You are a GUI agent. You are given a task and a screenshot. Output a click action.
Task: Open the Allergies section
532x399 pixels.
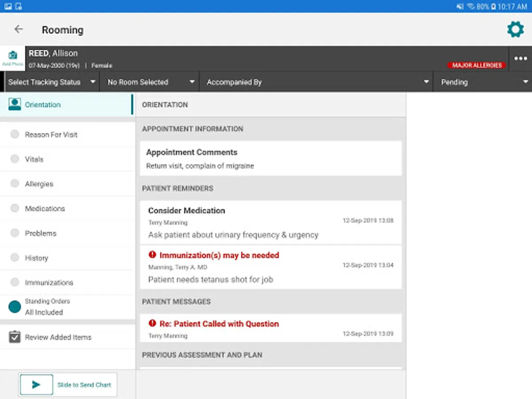39,184
